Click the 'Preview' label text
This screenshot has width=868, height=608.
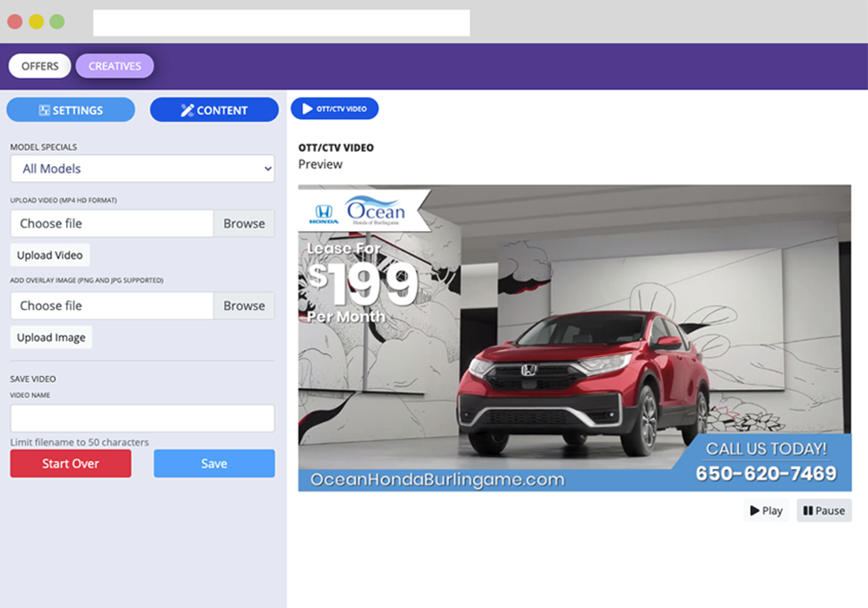point(320,164)
